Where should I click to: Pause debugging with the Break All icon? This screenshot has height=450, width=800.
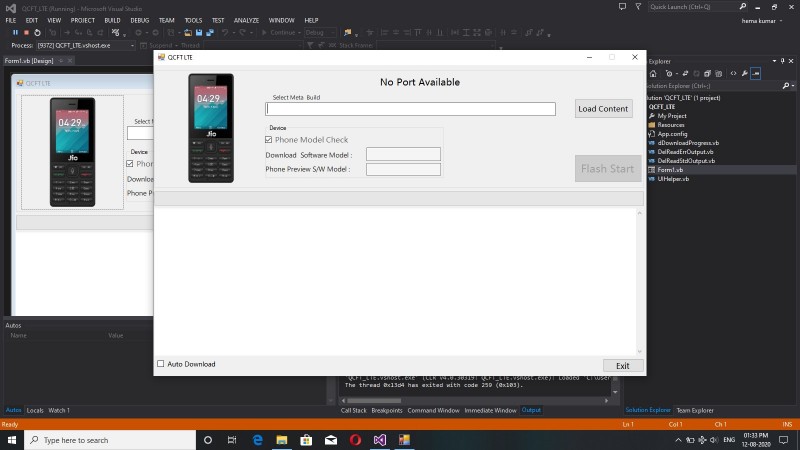pyautogui.click(x=15, y=33)
